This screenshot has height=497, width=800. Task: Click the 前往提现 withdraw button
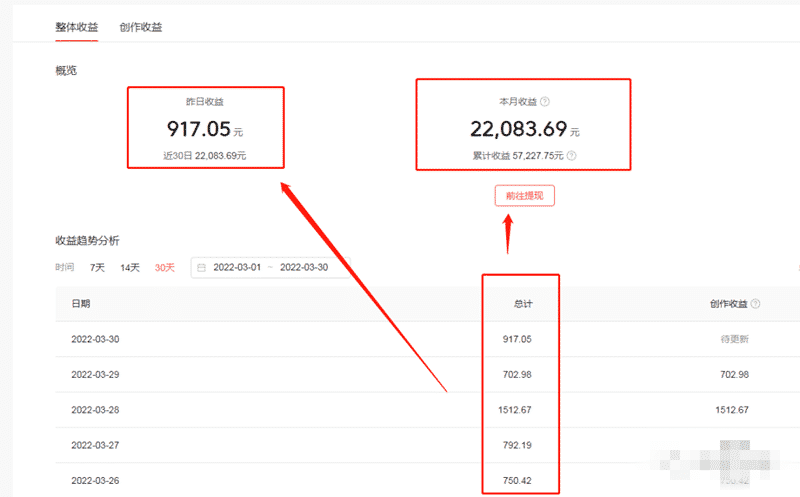click(524, 195)
